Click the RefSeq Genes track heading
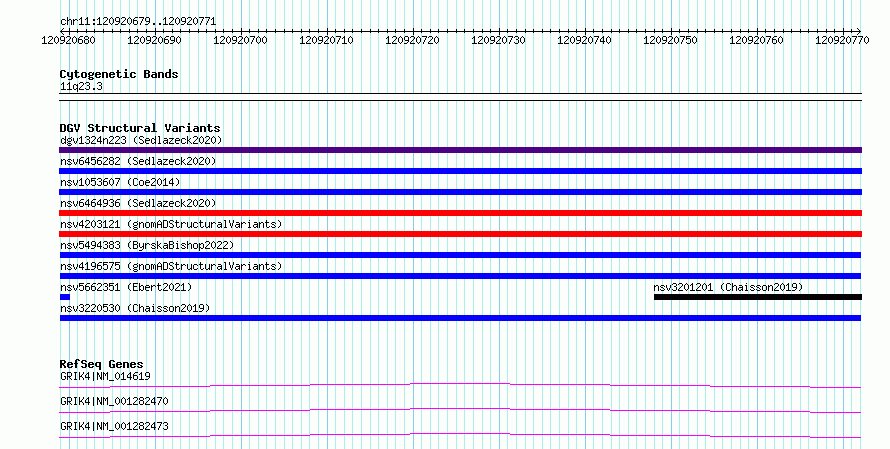The image size is (890, 449). [102, 364]
